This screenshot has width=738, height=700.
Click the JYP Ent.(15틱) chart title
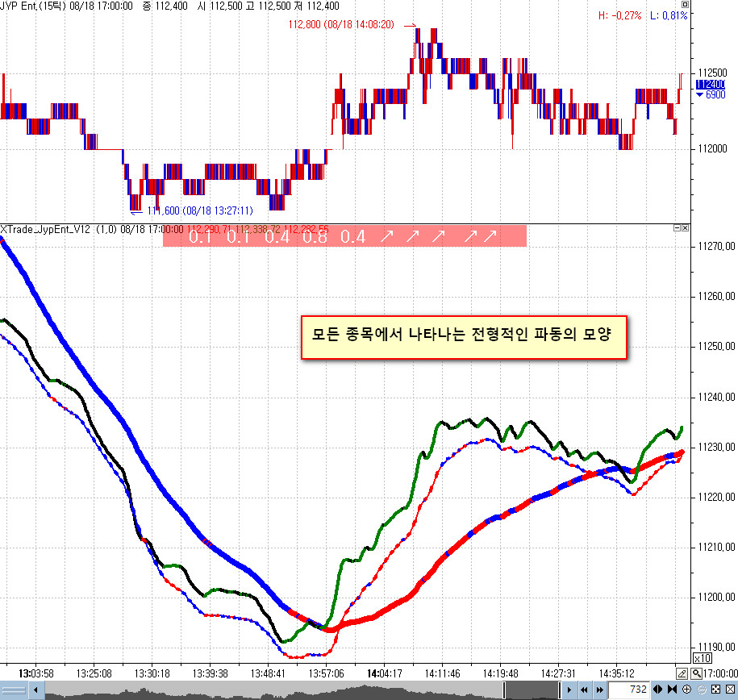tap(32, 6)
